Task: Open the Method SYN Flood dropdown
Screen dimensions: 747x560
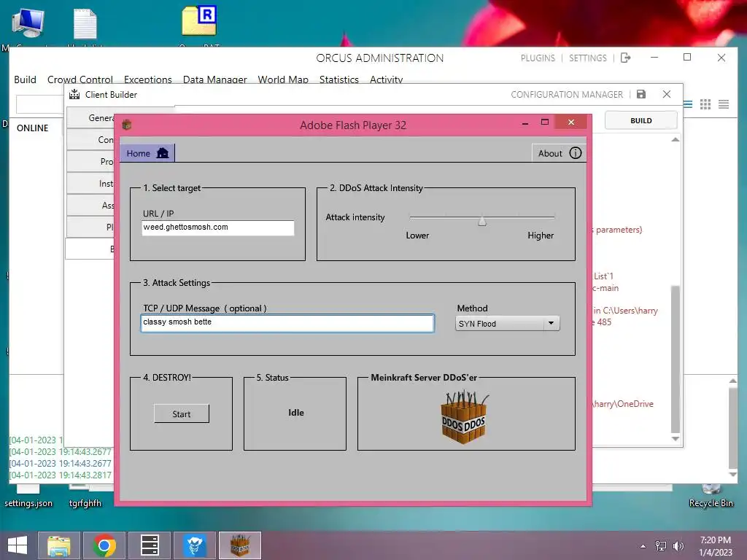Action: pyautogui.click(x=508, y=323)
